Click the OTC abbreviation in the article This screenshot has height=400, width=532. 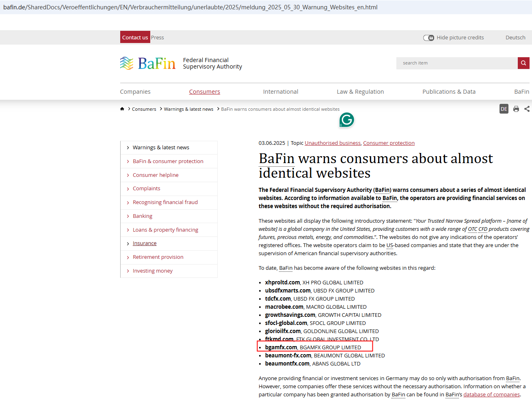click(473, 229)
